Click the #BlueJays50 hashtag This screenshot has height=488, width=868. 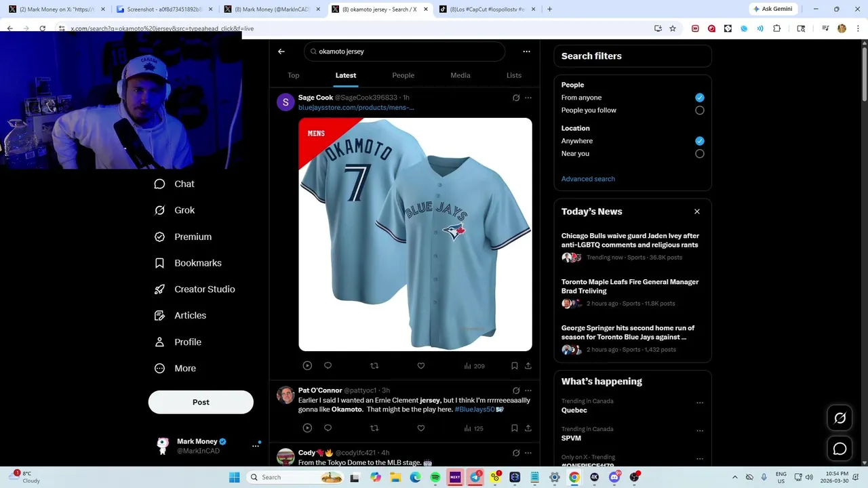(475, 409)
